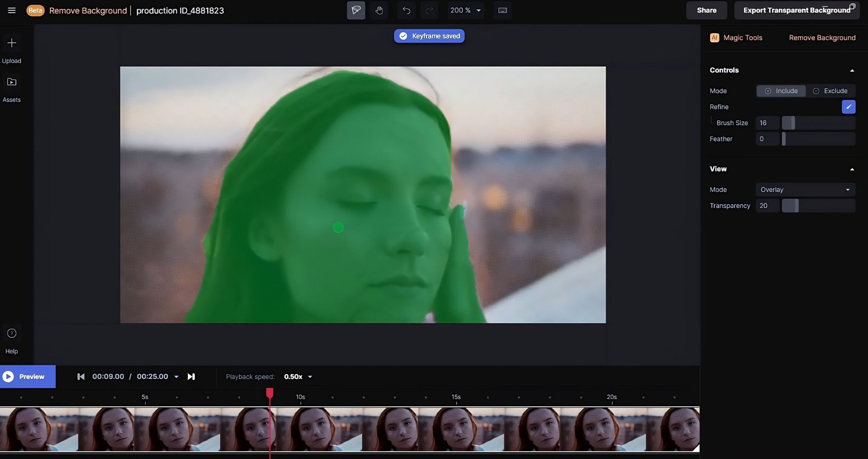
Task: Click the Upload plus icon
Action: [x=12, y=43]
